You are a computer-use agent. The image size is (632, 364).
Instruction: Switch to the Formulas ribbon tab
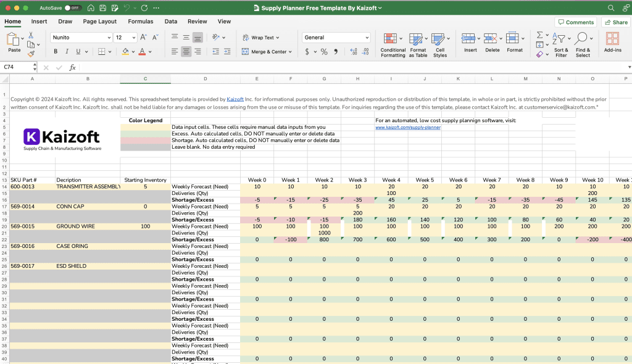(x=140, y=21)
